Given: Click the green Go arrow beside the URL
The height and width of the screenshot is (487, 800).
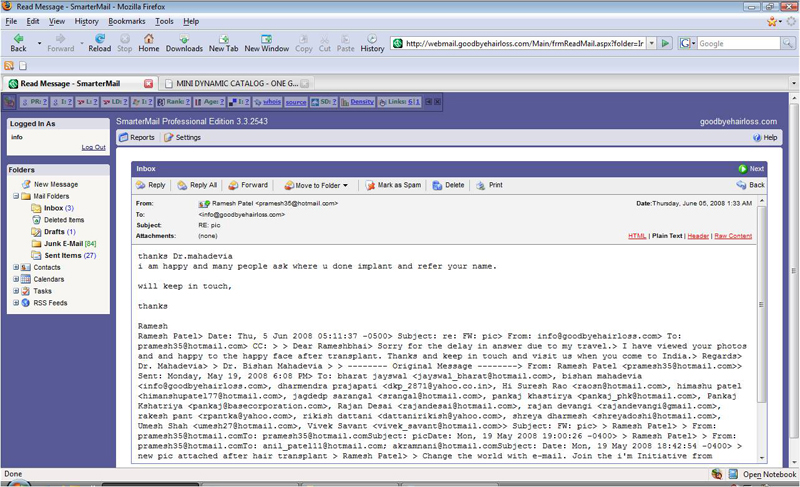Looking at the screenshot, I should point(665,43).
